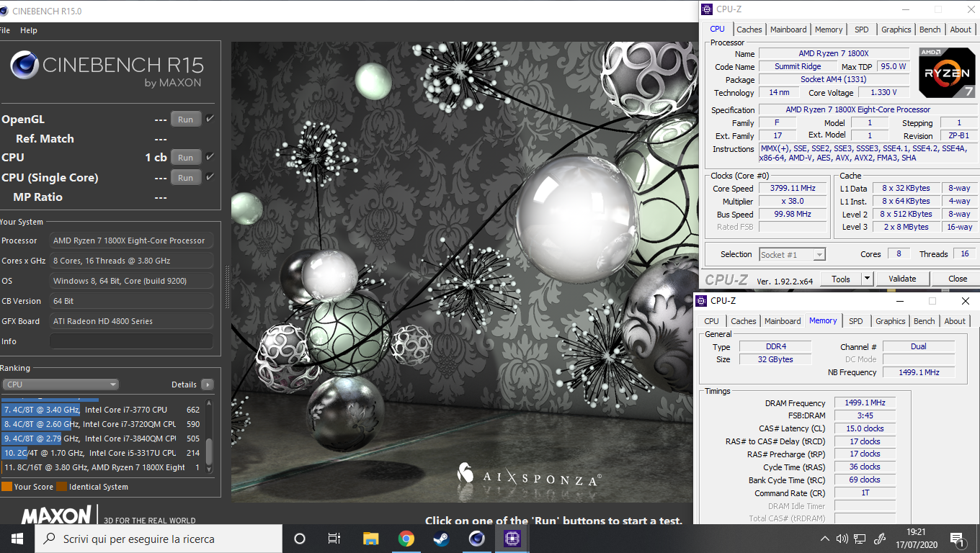This screenshot has height=553, width=980.
Task: Open Cortana circle icon on taskbar
Action: tap(300, 539)
